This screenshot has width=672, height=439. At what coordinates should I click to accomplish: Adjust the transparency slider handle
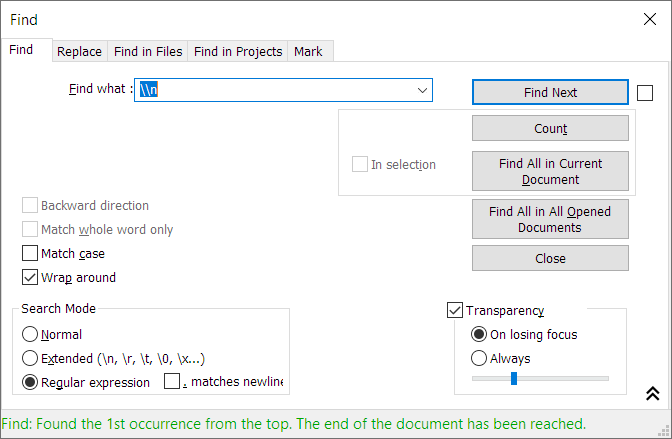[514, 378]
